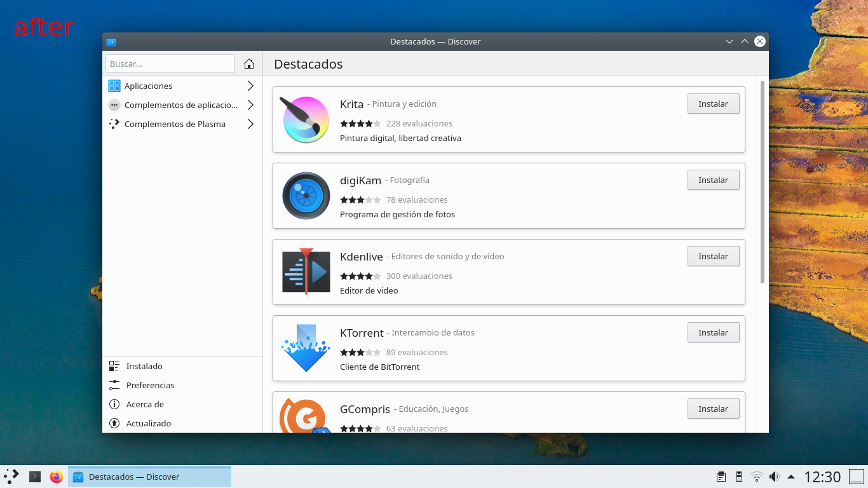This screenshot has height=488, width=868.
Task: Click the home icon beside search
Action: (249, 64)
